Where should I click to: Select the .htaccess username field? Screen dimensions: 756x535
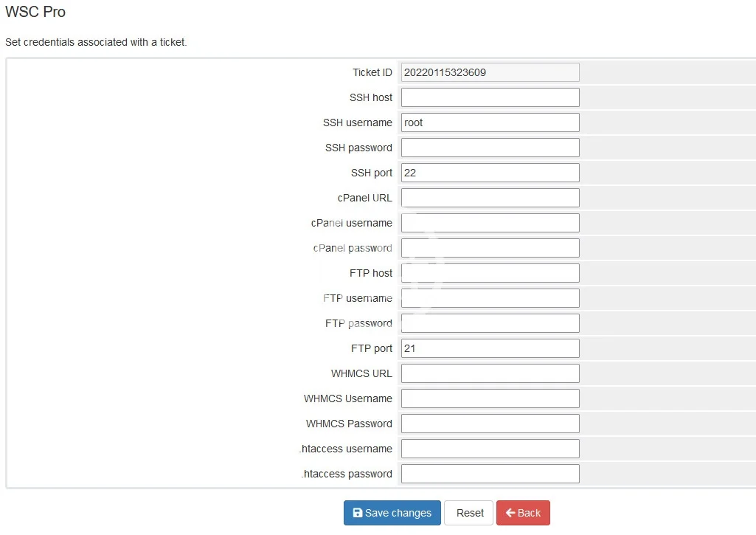pos(490,449)
